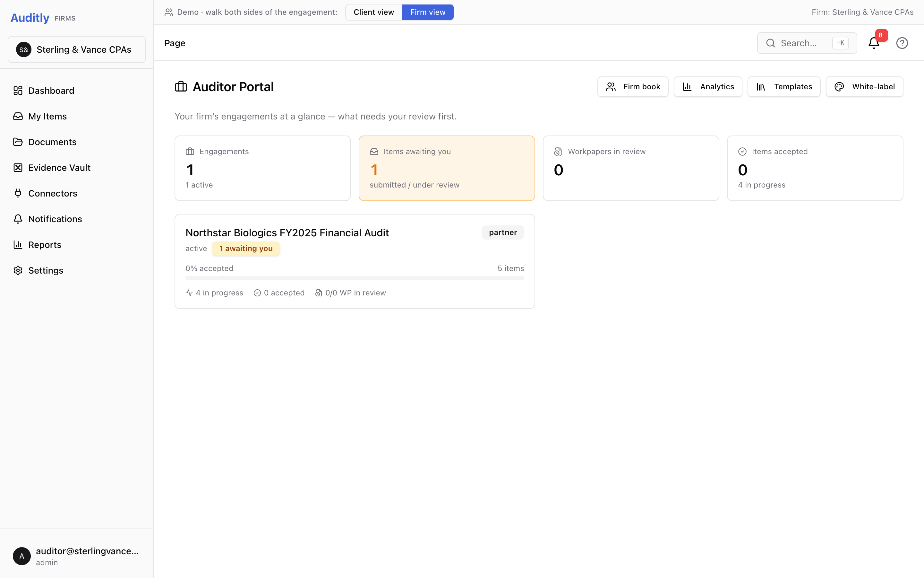Open Northstar Biologics FY2025 Financial Audit card

pos(355,261)
